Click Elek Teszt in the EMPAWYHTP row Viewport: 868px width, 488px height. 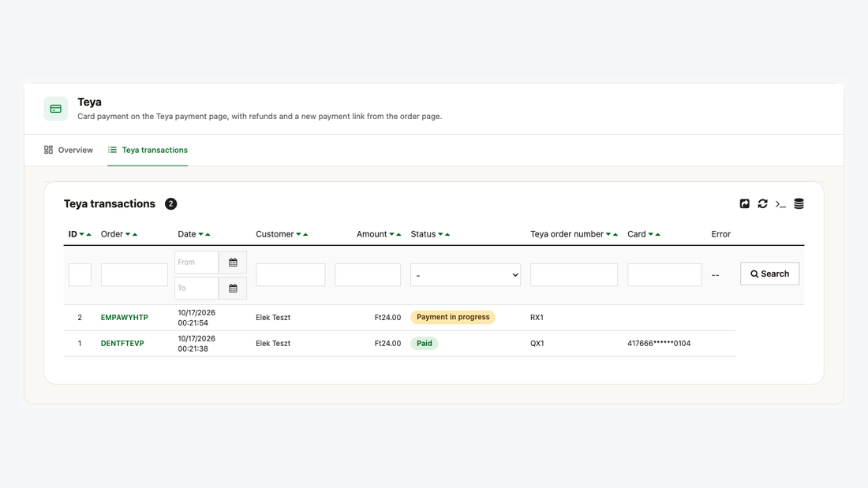point(273,318)
